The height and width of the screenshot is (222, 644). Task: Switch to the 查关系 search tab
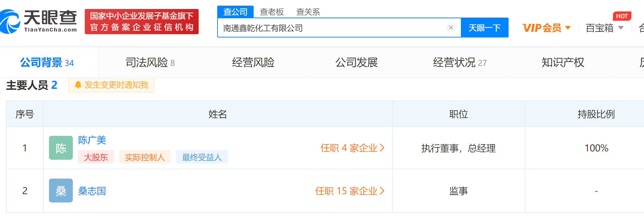(x=308, y=12)
